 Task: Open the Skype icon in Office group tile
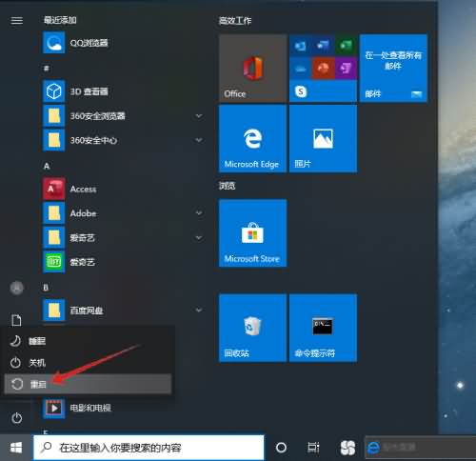[x=301, y=91]
